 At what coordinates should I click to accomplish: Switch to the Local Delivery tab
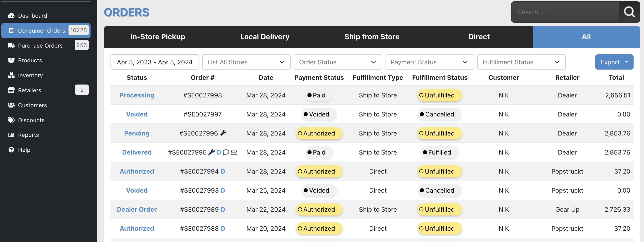pos(265,37)
